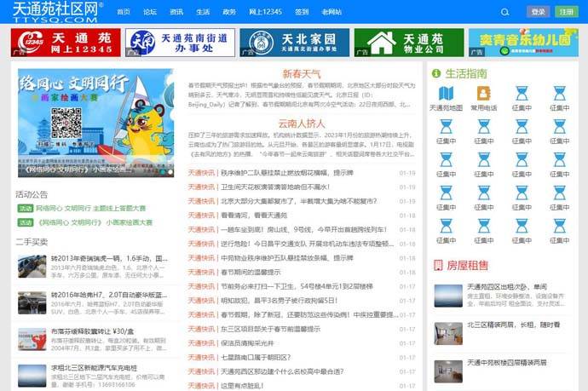Open news 逆行危险 昌平交通支队
588x391 pixels.
[x=307, y=244]
